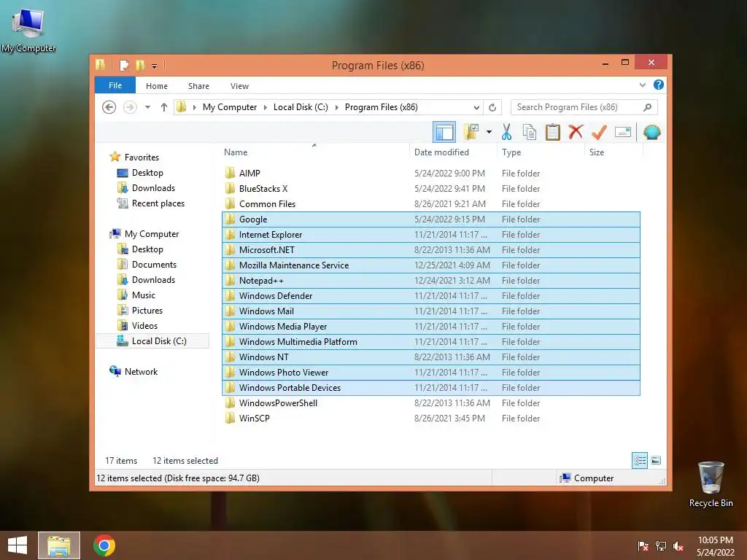747x560 pixels.
Task: Select My Computer in the navigation pane
Action: [x=152, y=234]
